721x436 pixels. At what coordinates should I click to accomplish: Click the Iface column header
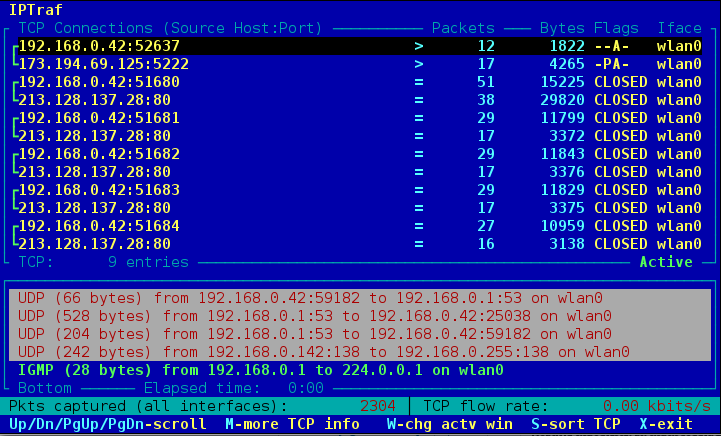679,28
